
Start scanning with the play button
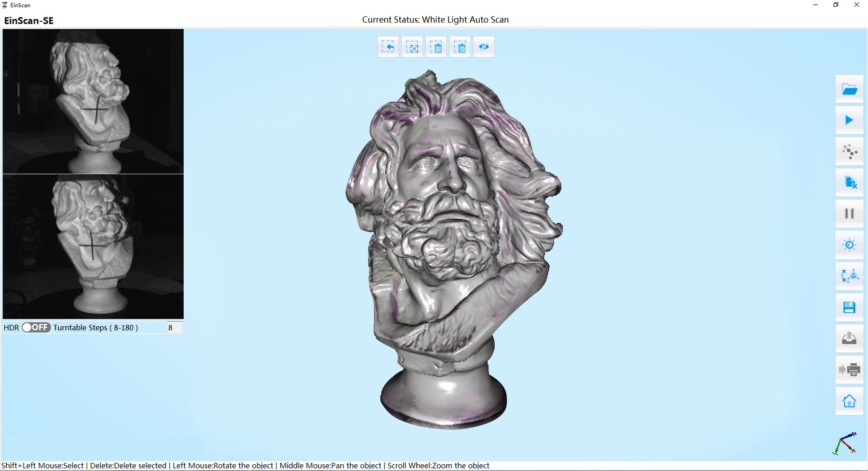pyautogui.click(x=849, y=120)
